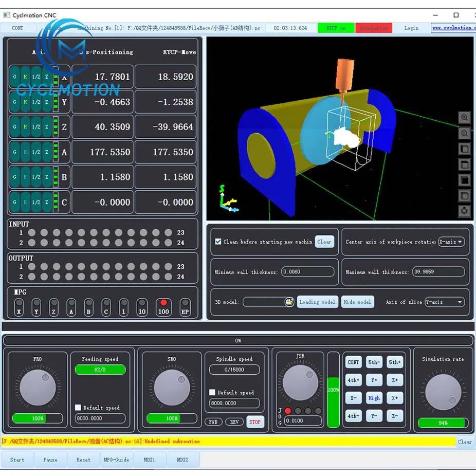
Task: Click Minimum wall thickness input field
Action: [x=307, y=272]
